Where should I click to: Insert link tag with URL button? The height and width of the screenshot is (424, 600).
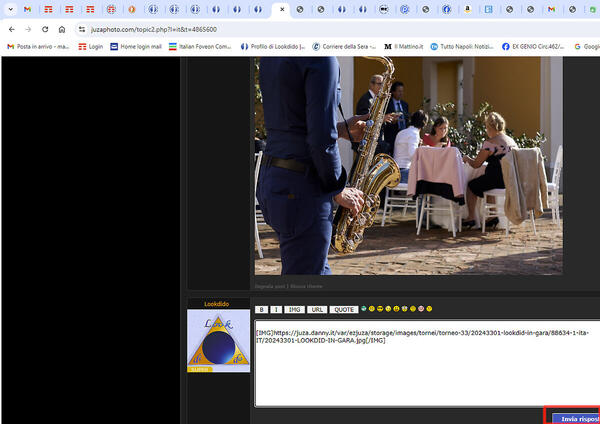pyautogui.click(x=316, y=310)
